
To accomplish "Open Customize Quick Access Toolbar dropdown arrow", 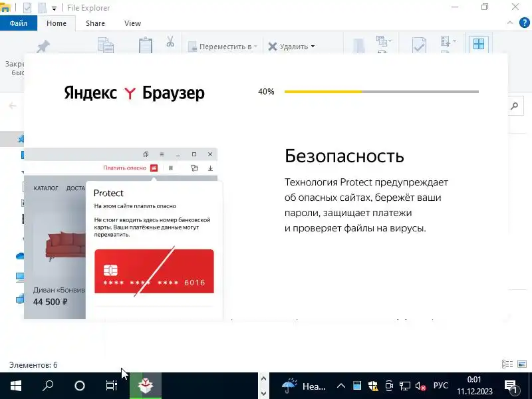I will pyautogui.click(x=54, y=9).
